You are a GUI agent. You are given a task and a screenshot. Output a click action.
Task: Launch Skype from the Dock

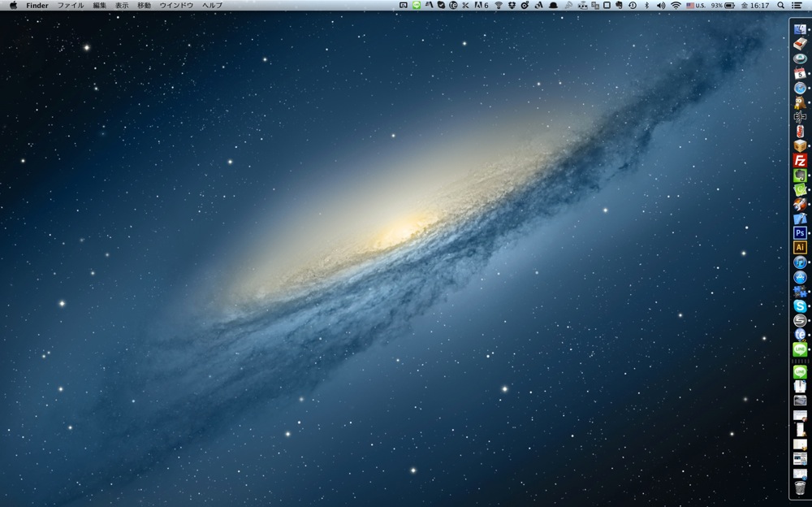tap(800, 305)
